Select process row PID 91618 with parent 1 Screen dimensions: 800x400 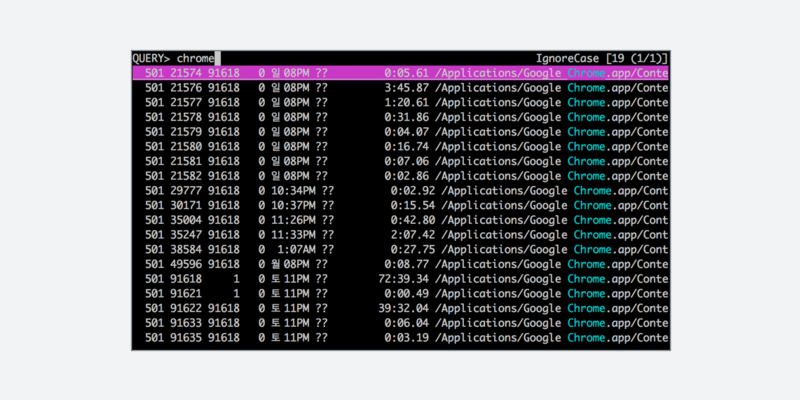[x=401, y=280]
